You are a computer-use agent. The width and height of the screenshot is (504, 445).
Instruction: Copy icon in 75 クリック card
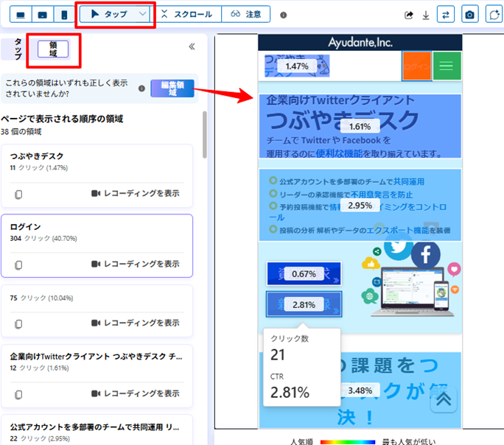(x=18, y=324)
